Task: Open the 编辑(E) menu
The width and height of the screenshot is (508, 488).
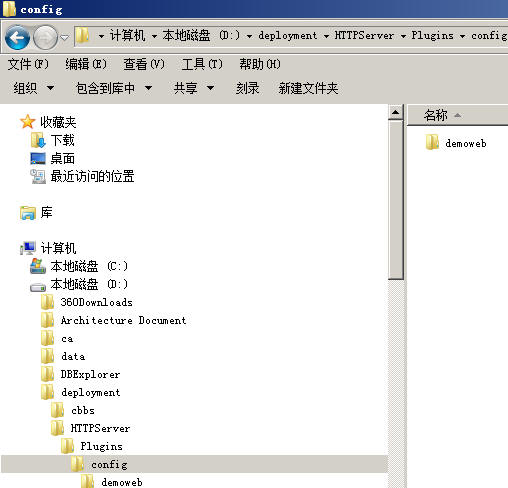Action: [86, 64]
